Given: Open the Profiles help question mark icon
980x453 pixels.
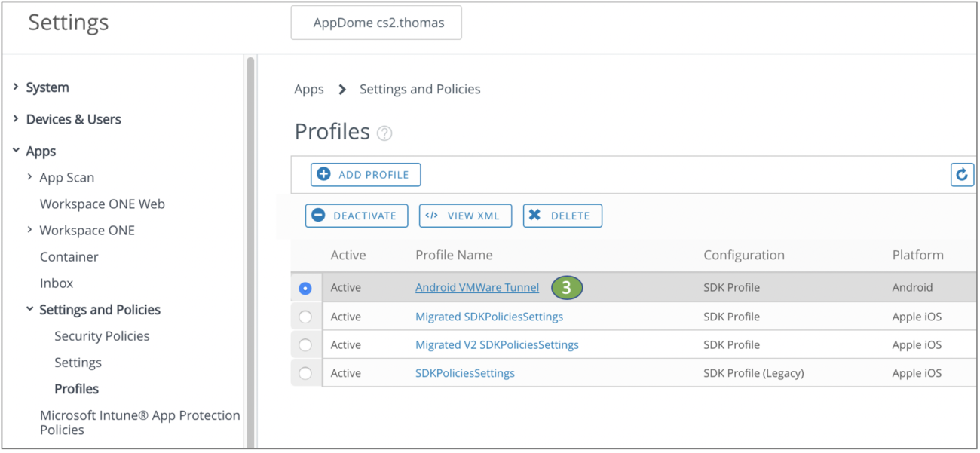Looking at the screenshot, I should (384, 133).
